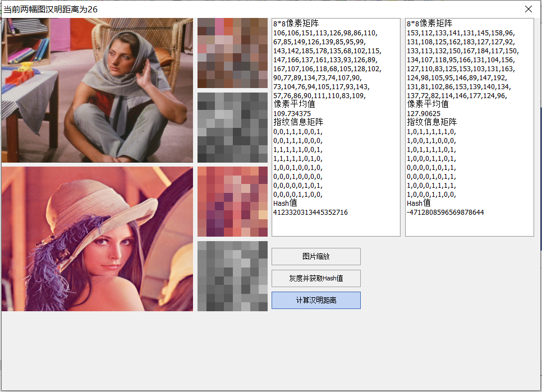The image size is (542, 392).
Task: Click fingerprint row 1,0,0,1,1,0,0,0
Action: click(x=431, y=141)
